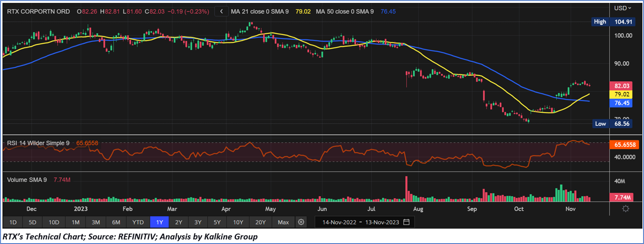The height and width of the screenshot is (244, 644).
Task: Click the RSI 14 Wilder Simple 9 legend
Action: coord(38,143)
